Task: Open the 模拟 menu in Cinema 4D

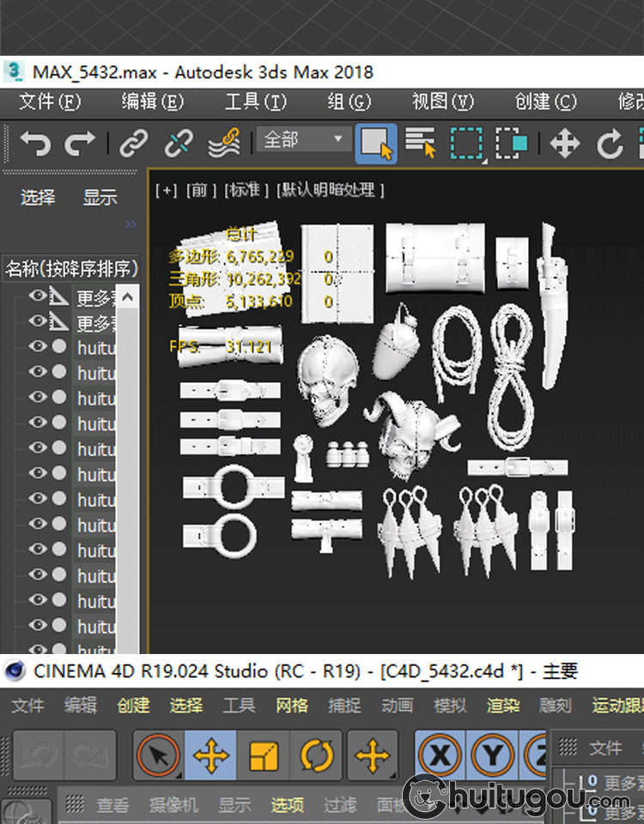Action: point(450,706)
